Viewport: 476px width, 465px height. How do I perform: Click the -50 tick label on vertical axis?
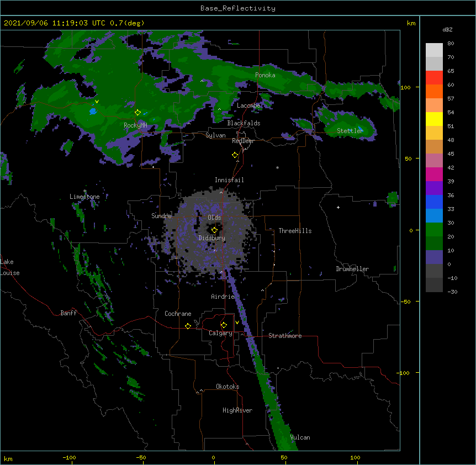(405, 302)
